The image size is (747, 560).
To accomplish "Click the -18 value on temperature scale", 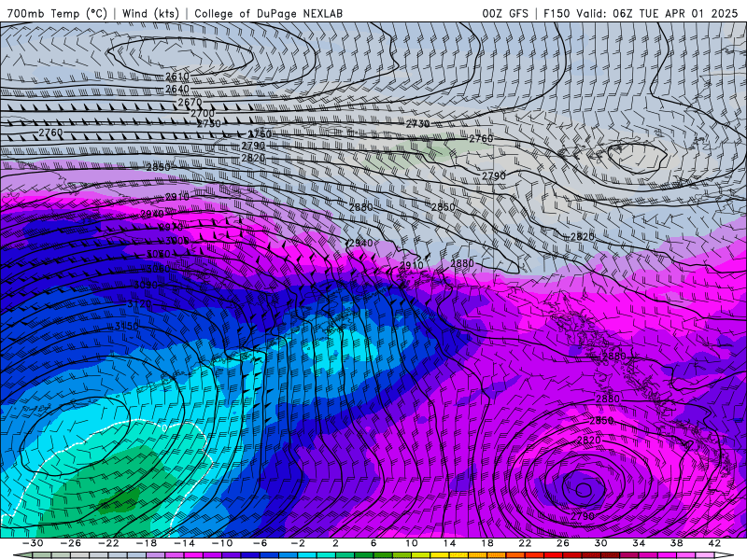I will click(x=147, y=543).
